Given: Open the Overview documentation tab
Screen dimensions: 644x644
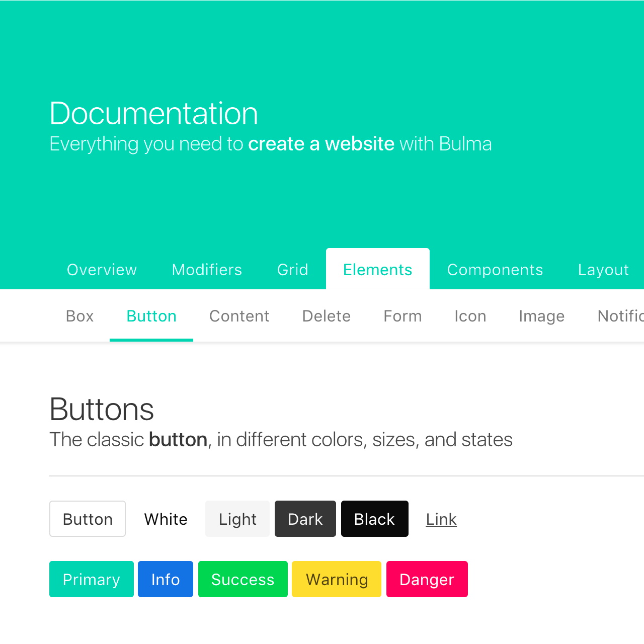Looking at the screenshot, I should 102,270.
